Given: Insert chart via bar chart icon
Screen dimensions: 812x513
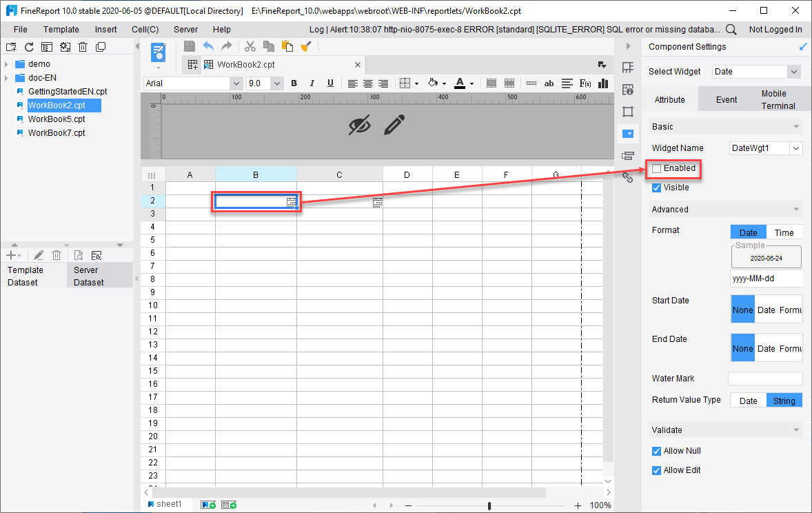Looking at the screenshot, I should click(x=602, y=83).
